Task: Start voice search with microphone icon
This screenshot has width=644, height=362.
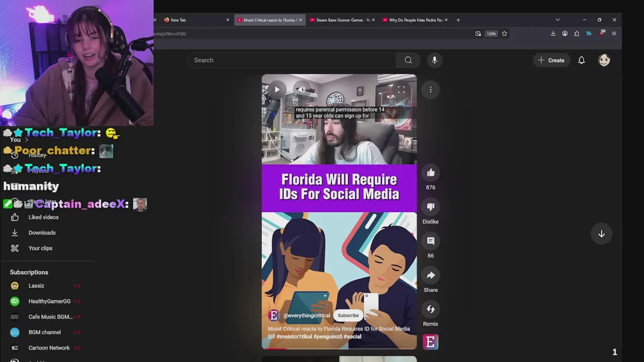Action: [x=435, y=60]
